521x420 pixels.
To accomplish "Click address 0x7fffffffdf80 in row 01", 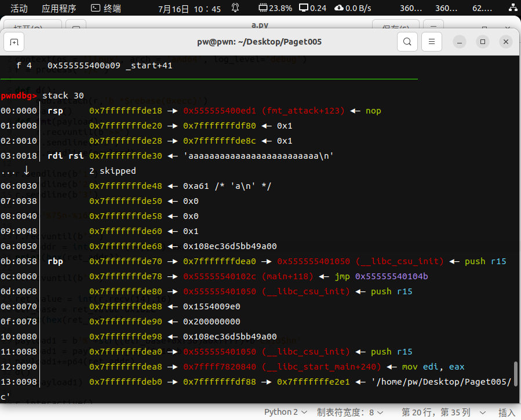I will pos(220,126).
